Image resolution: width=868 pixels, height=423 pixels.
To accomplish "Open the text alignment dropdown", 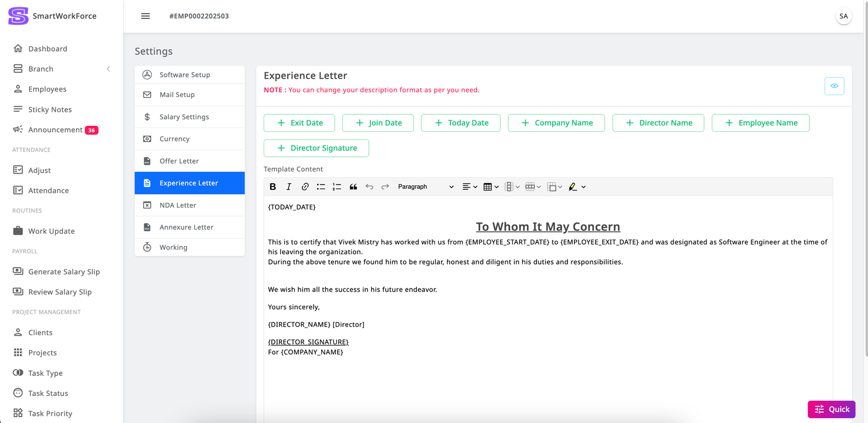I will pos(470,187).
